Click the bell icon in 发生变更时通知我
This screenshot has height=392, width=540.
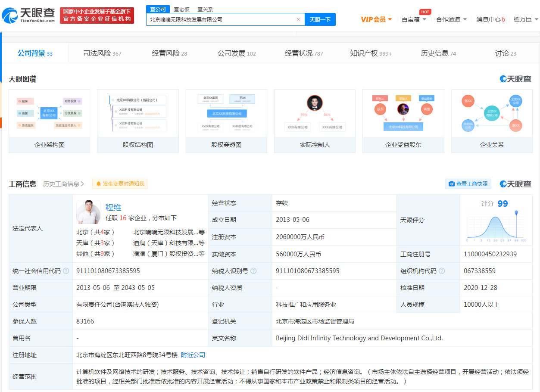pyautogui.click(x=98, y=184)
